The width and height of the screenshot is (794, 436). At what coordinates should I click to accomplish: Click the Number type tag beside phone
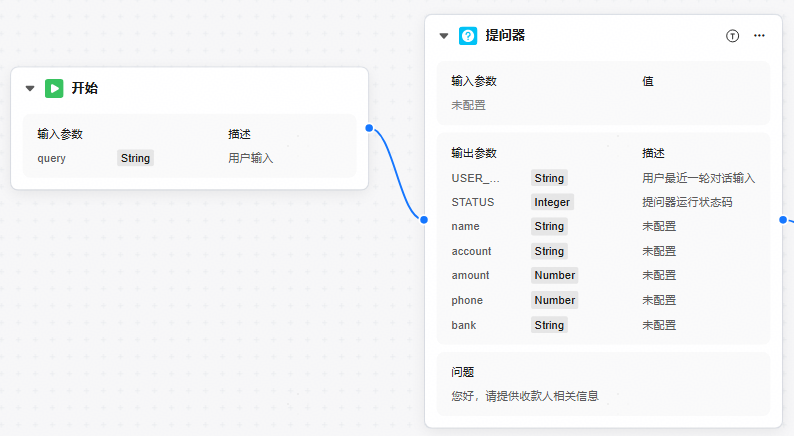point(554,300)
